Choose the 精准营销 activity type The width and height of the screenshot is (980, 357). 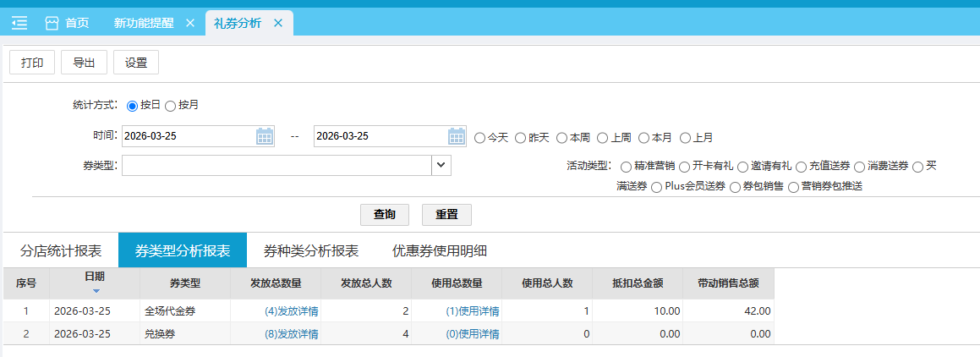pyautogui.click(x=627, y=167)
